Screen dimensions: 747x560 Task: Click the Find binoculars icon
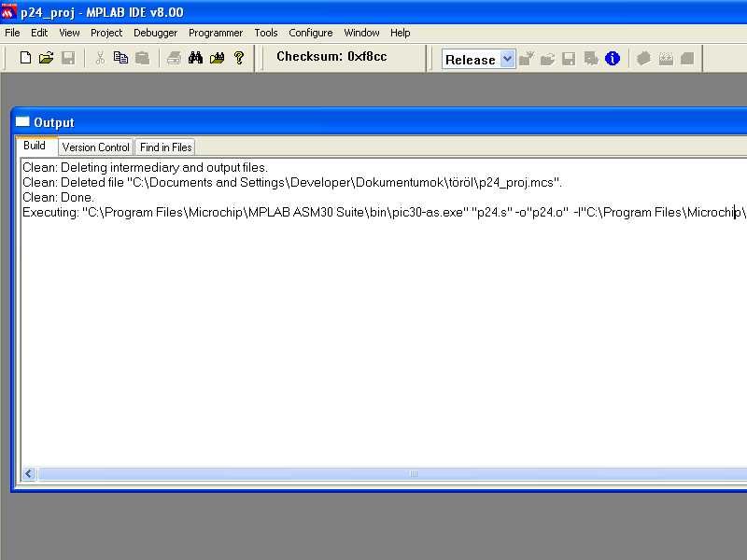[x=195, y=58]
